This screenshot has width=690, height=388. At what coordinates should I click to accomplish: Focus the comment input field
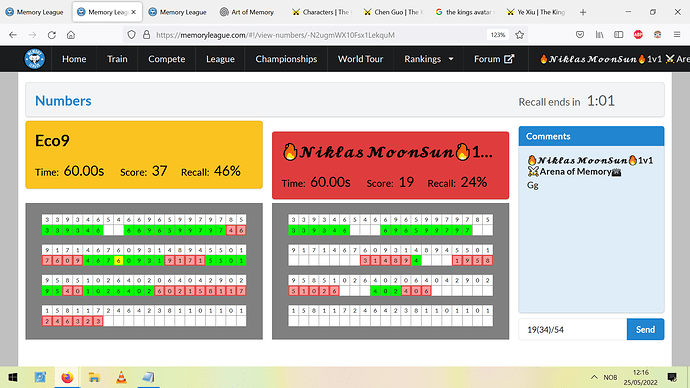click(x=573, y=329)
